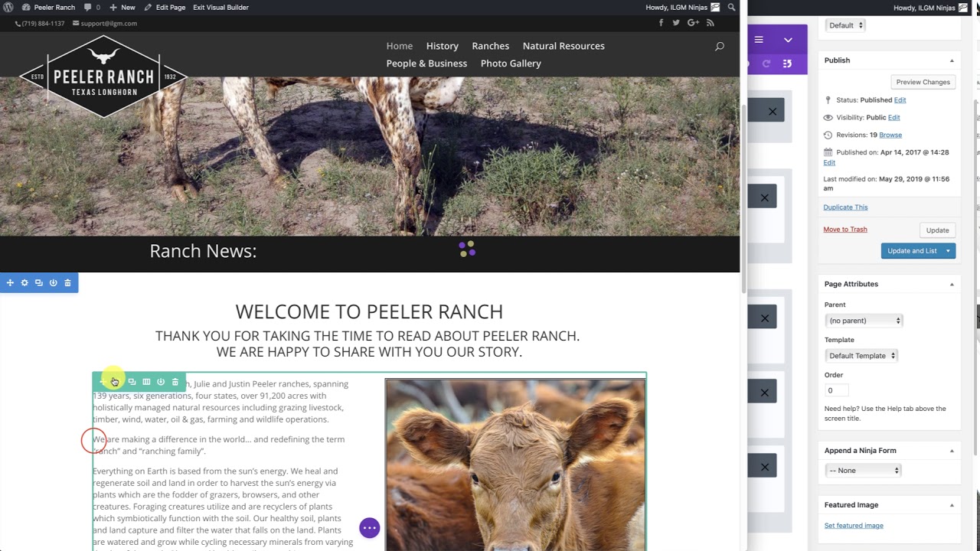Screen dimensions: 980x551
Task: Click the green row Change Column Structure icon
Action: point(146,382)
